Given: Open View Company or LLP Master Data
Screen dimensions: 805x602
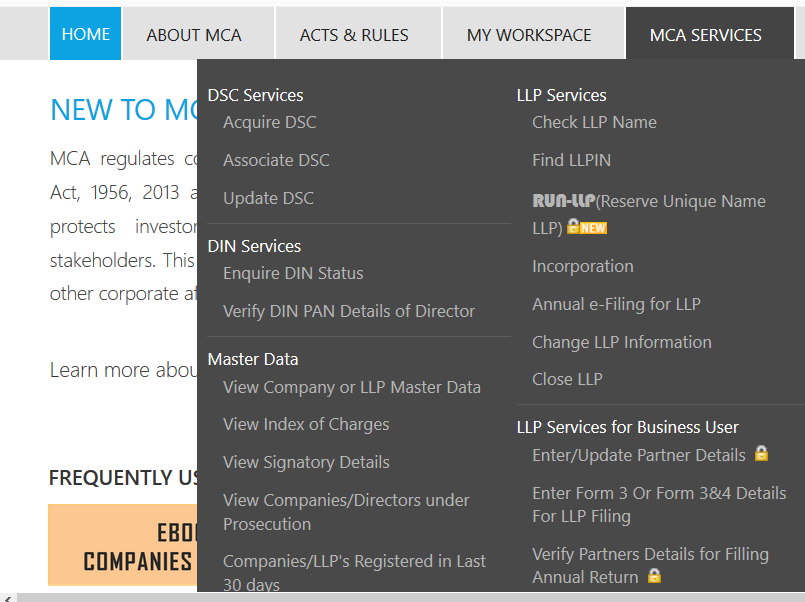Looking at the screenshot, I should (352, 387).
